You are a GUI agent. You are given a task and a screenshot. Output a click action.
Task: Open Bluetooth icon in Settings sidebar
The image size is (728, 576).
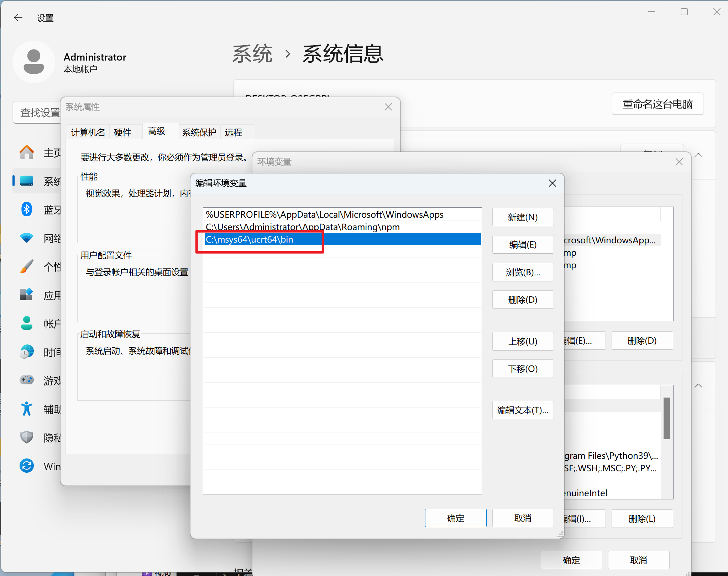pyautogui.click(x=27, y=209)
